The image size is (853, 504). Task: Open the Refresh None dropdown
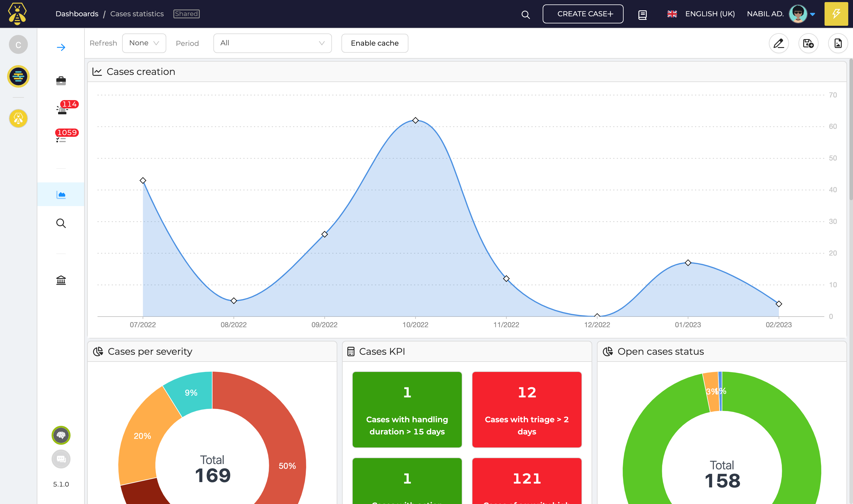(x=144, y=43)
